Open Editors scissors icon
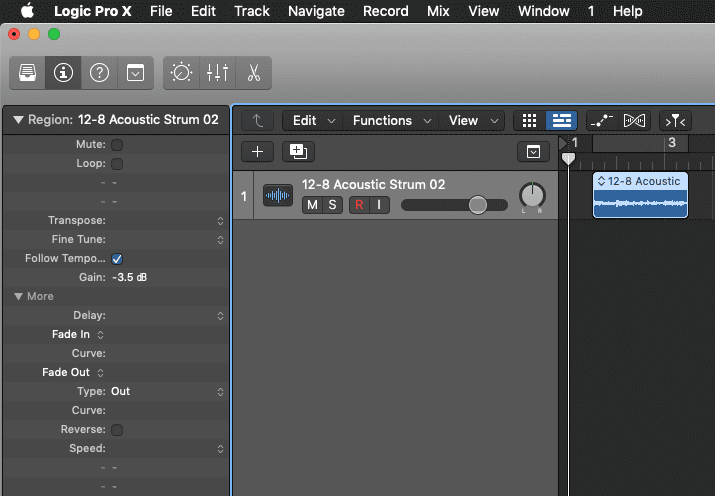Screen dimensions: 715x496 (254, 73)
